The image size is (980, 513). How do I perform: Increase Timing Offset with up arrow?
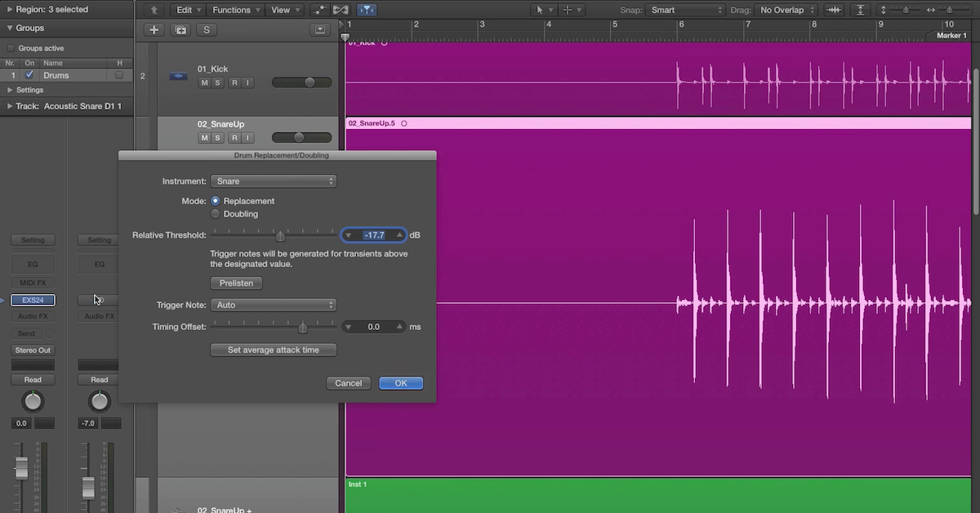point(399,327)
